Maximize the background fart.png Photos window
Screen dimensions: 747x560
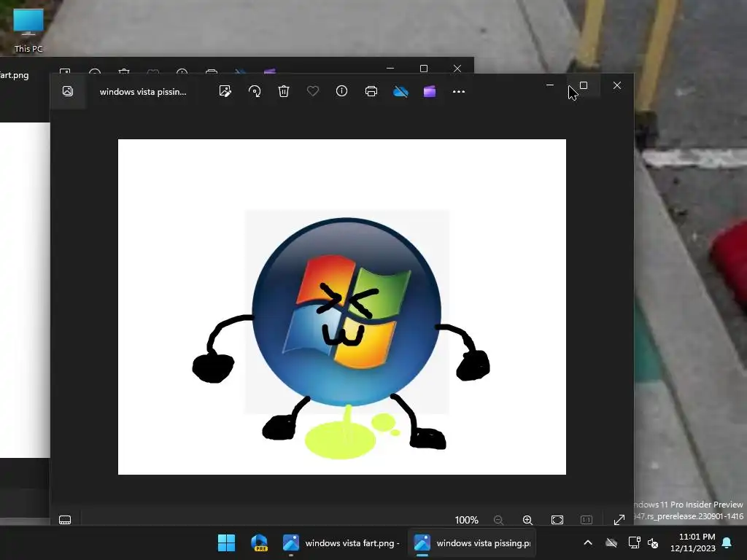[424, 69]
